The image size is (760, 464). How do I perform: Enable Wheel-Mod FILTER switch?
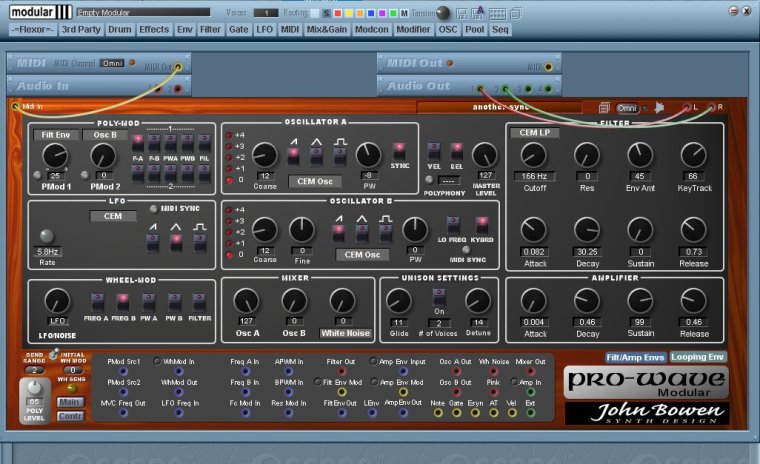click(199, 303)
